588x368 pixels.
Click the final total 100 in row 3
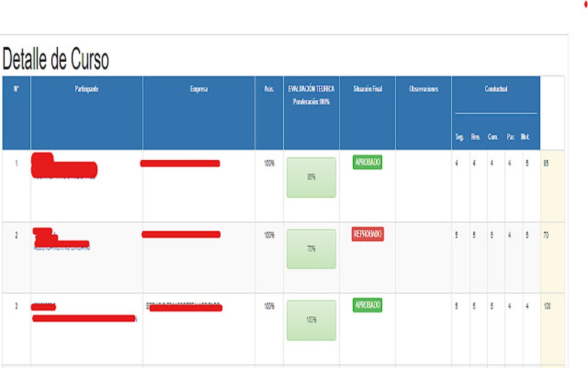(x=547, y=306)
